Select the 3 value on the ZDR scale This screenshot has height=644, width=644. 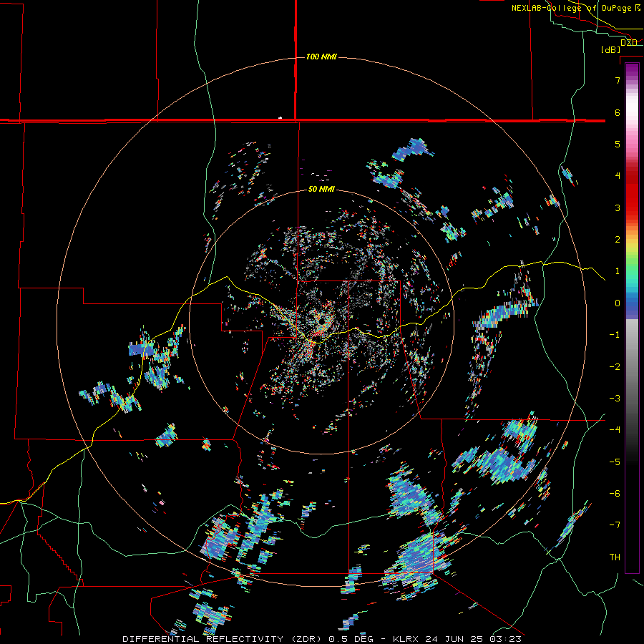pyautogui.click(x=618, y=208)
